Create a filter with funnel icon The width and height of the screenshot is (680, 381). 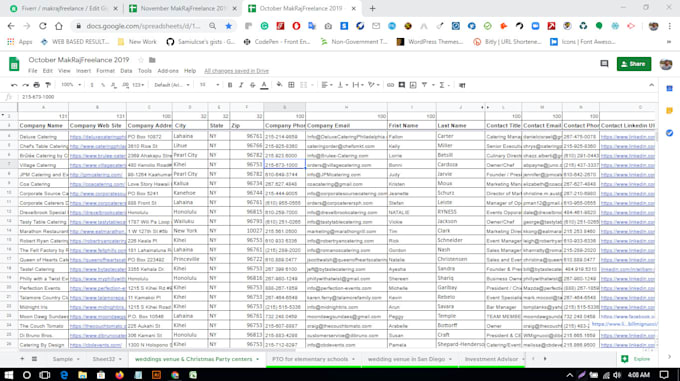(425, 85)
